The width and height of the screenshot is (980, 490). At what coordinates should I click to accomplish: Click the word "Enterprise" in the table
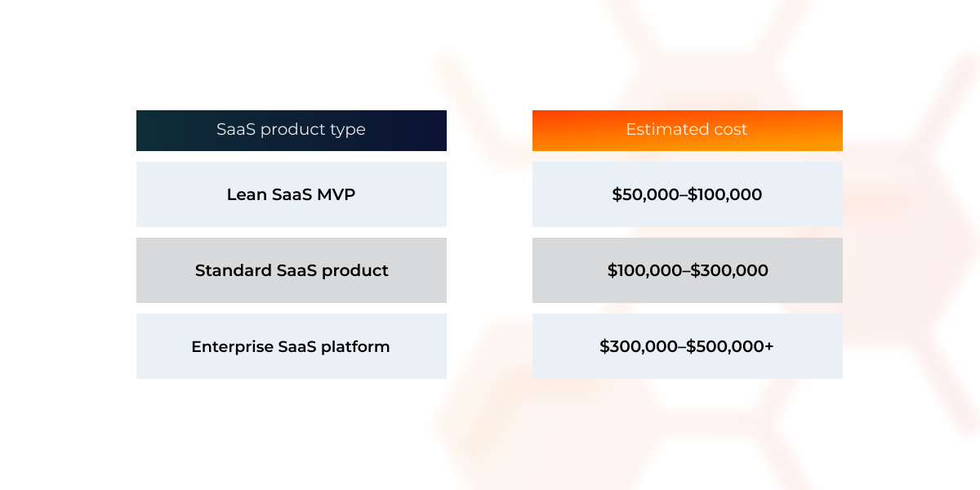[232, 346]
